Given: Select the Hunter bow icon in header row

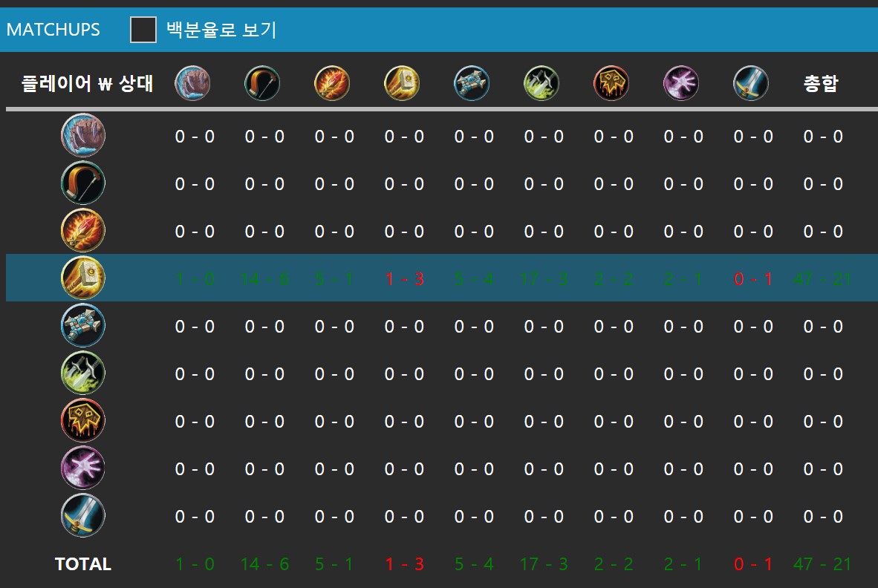Looking at the screenshot, I should tap(262, 83).
